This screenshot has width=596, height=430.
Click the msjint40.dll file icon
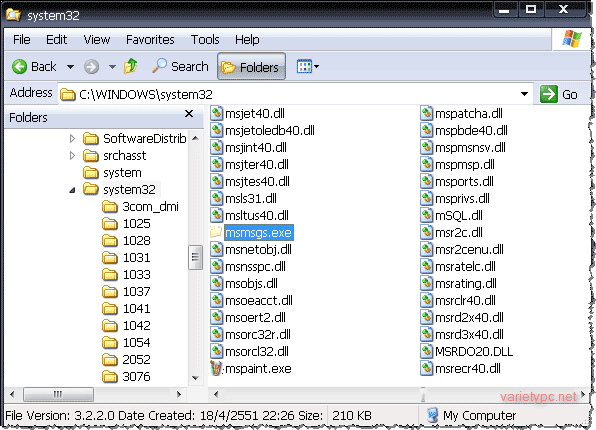216,148
